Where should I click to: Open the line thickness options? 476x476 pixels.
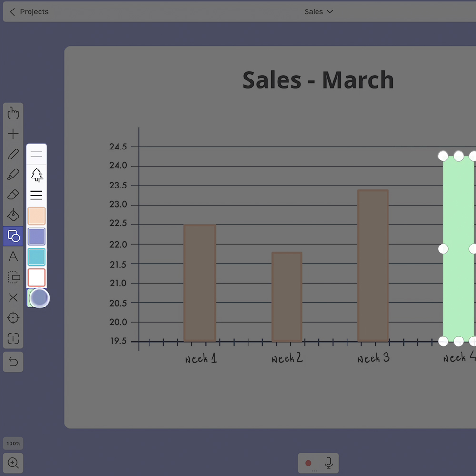coord(37,195)
